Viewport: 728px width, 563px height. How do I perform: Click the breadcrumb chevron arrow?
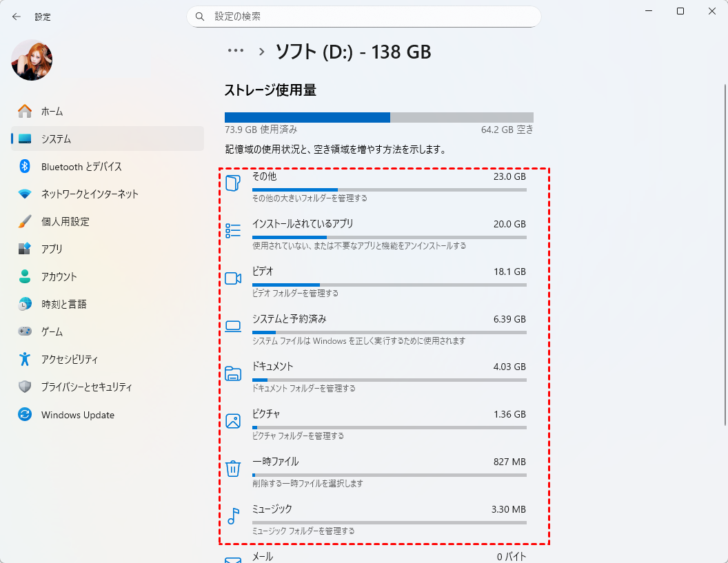click(262, 51)
